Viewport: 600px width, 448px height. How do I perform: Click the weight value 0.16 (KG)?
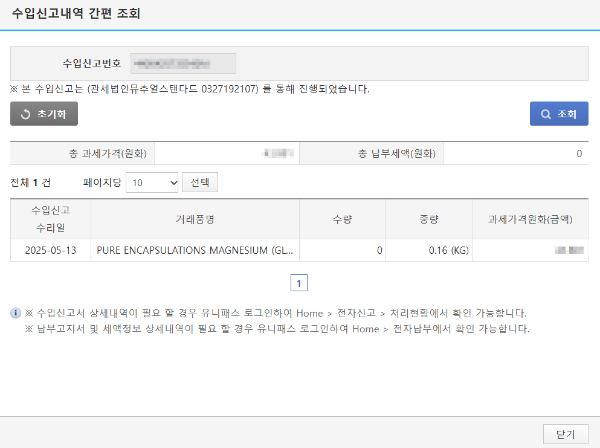448,250
